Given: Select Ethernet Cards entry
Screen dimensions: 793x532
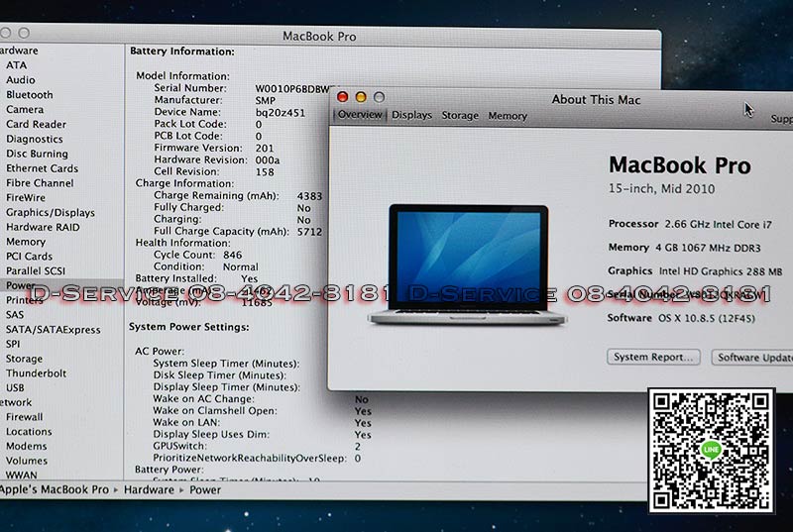Looking at the screenshot, I should click(x=42, y=168).
